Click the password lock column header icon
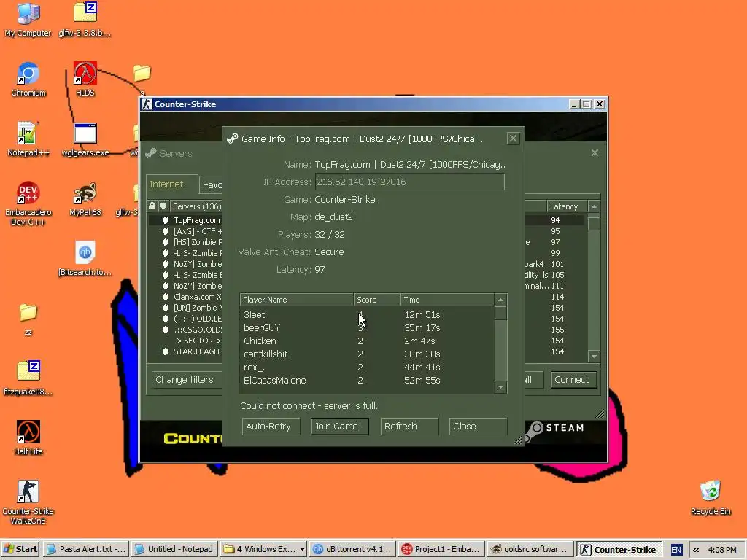The height and width of the screenshot is (560, 747). tap(152, 206)
